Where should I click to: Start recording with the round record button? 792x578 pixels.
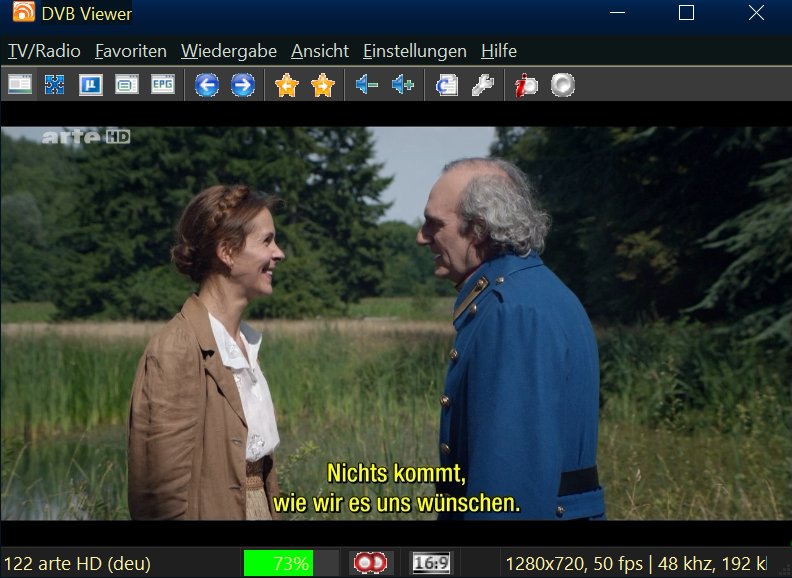click(x=562, y=86)
